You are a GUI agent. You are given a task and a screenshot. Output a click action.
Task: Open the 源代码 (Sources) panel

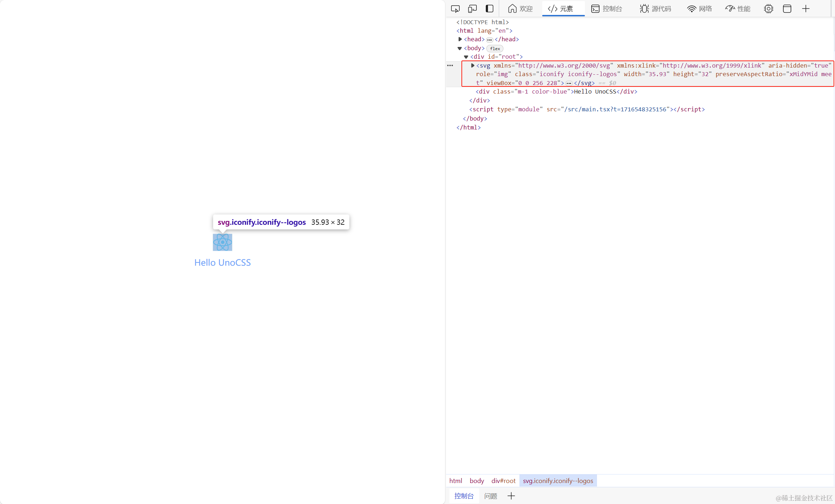tap(655, 9)
